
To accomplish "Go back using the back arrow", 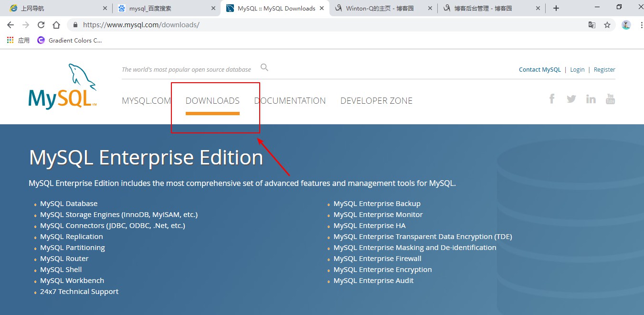I will coord(10,24).
